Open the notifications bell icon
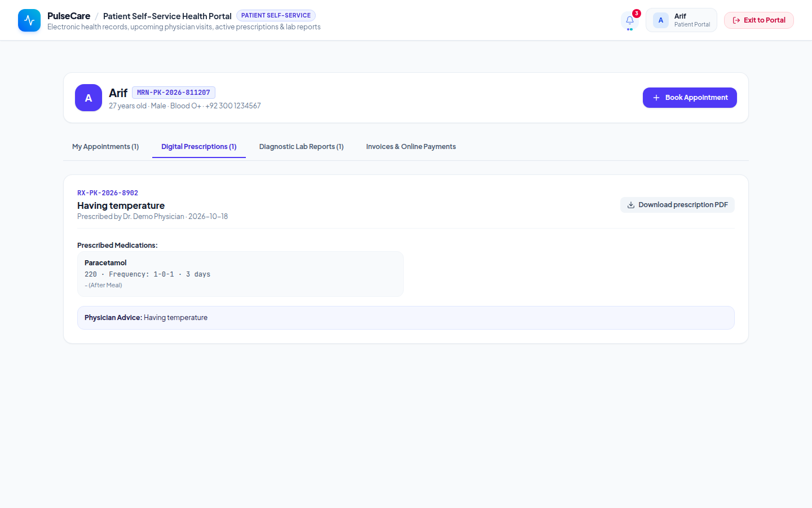Screen dimensions: 812x508 tap(630, 20)
